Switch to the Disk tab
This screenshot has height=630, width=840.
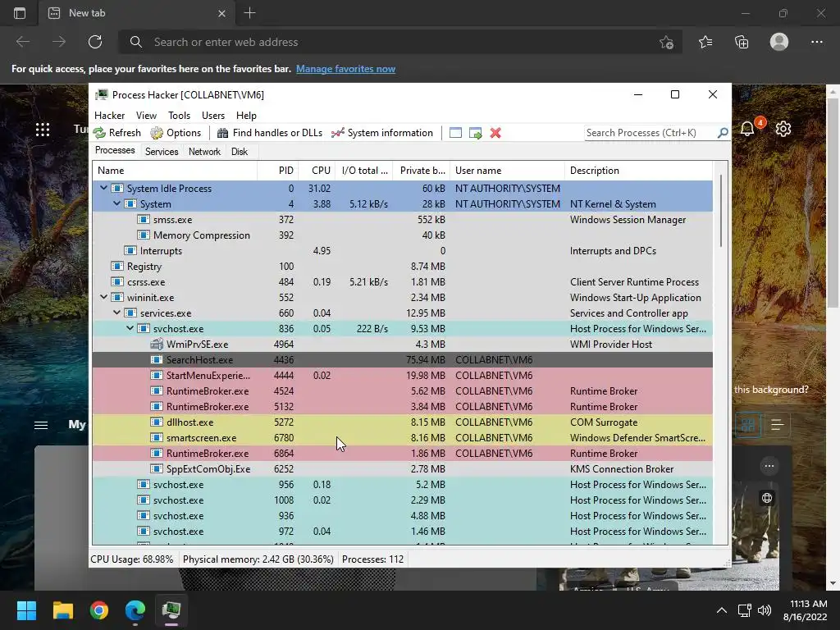240,152
